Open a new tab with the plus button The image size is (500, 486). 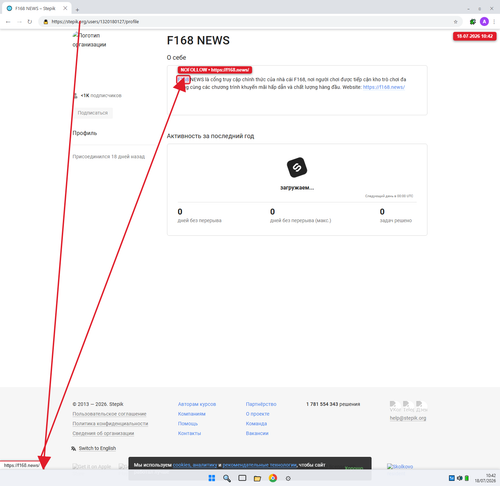click(77, 9)
